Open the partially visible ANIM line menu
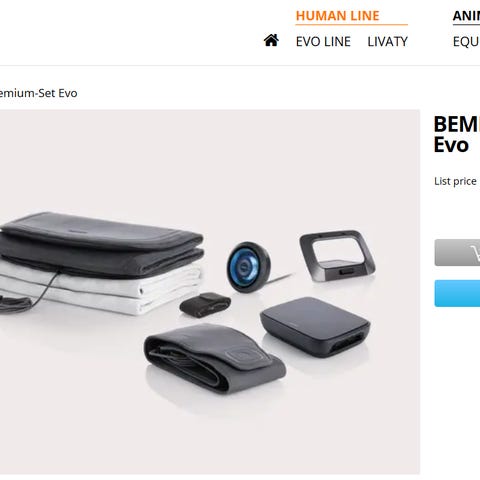 (466, 16)
